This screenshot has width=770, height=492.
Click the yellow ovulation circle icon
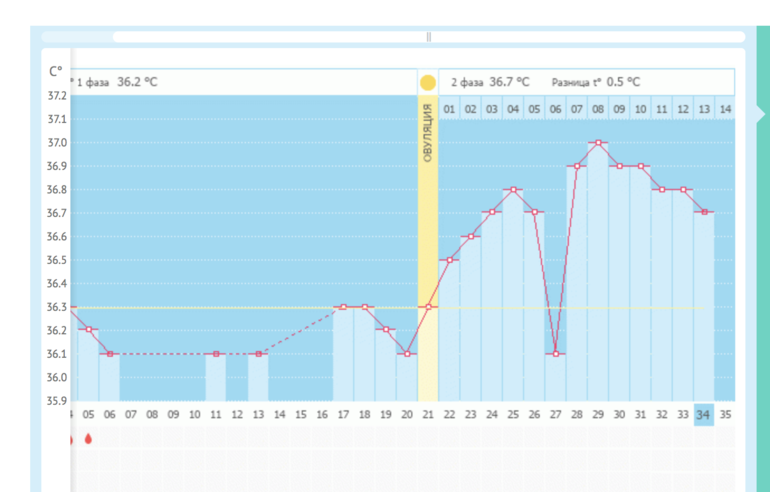[x=428, y=82]
